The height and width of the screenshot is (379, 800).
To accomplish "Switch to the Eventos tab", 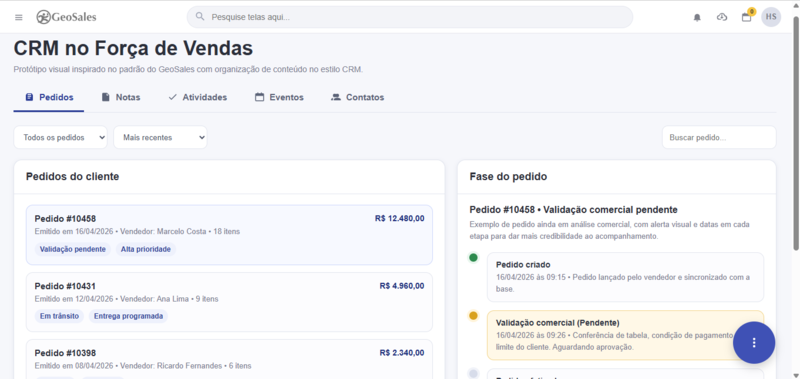I will [x=279, y=97].
